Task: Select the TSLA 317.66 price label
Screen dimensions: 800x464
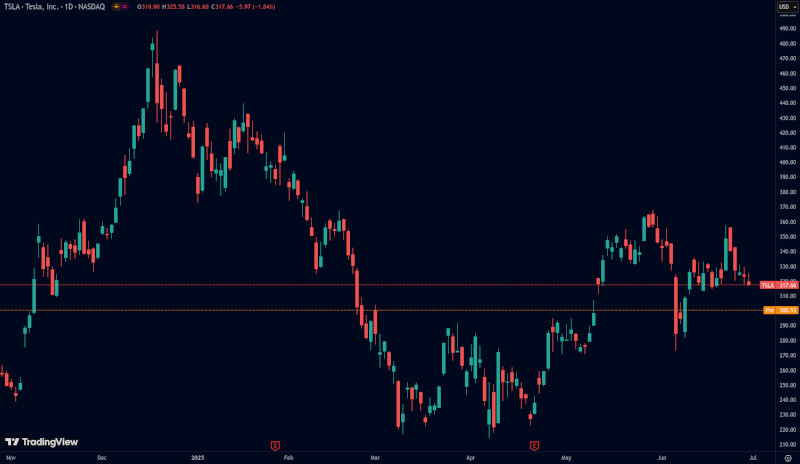Action: (778, 285)
